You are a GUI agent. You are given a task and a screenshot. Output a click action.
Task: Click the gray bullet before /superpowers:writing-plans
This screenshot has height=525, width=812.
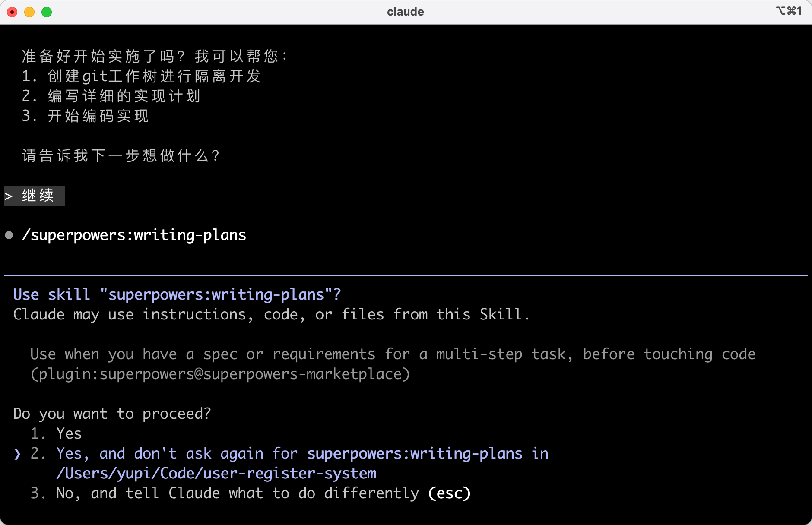click(x=9, y=235)
